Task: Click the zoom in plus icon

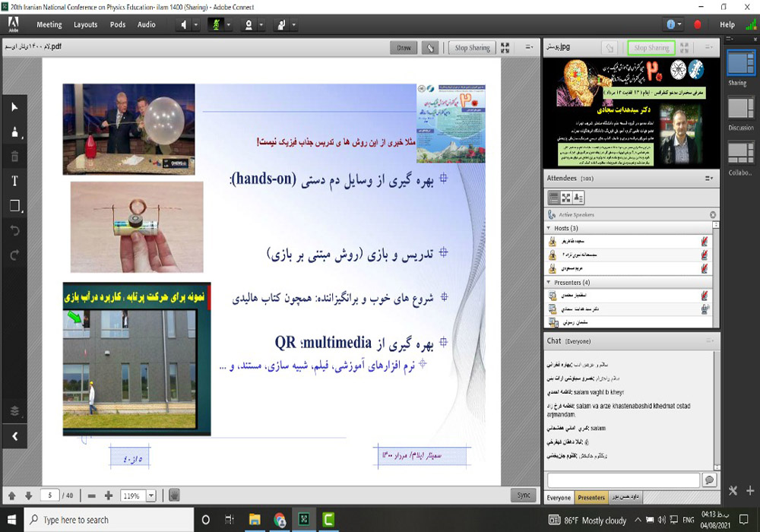Action: 109,496
